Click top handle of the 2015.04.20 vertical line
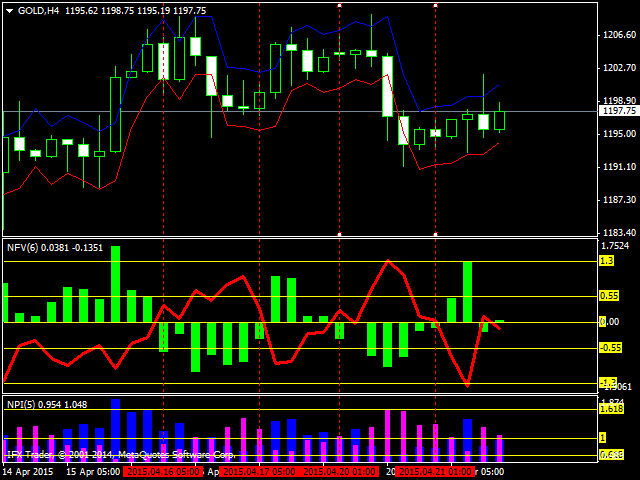 (340, 5)
